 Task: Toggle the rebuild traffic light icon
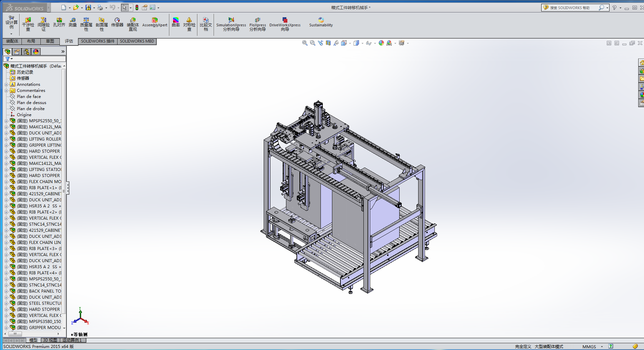coord(137,7)
